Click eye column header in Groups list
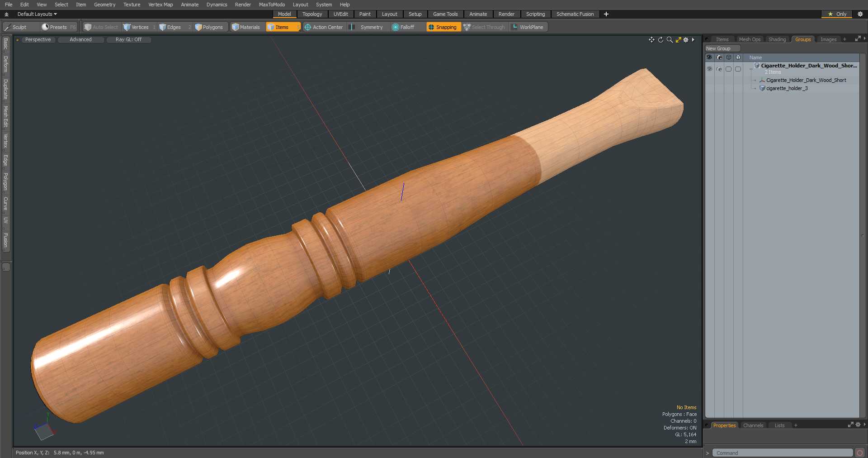This screenshot has width=868, height=458. (x=709, y=57)
